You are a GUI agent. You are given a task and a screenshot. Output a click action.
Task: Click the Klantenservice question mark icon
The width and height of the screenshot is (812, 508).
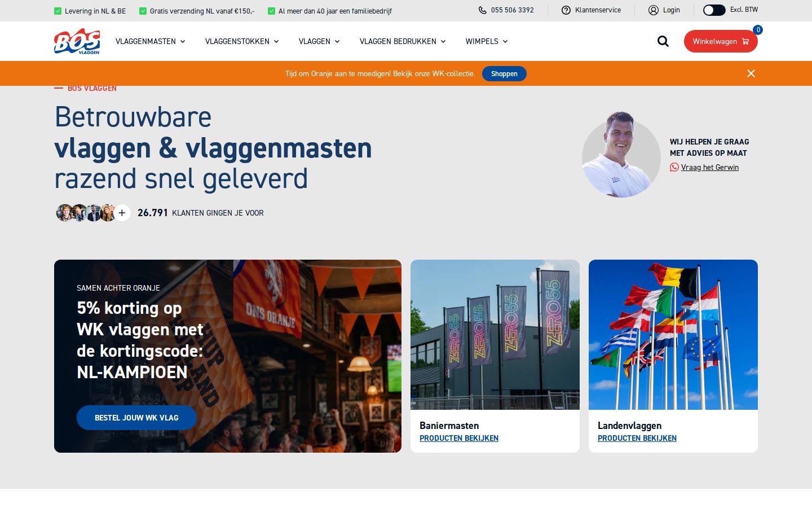point(566,10)
